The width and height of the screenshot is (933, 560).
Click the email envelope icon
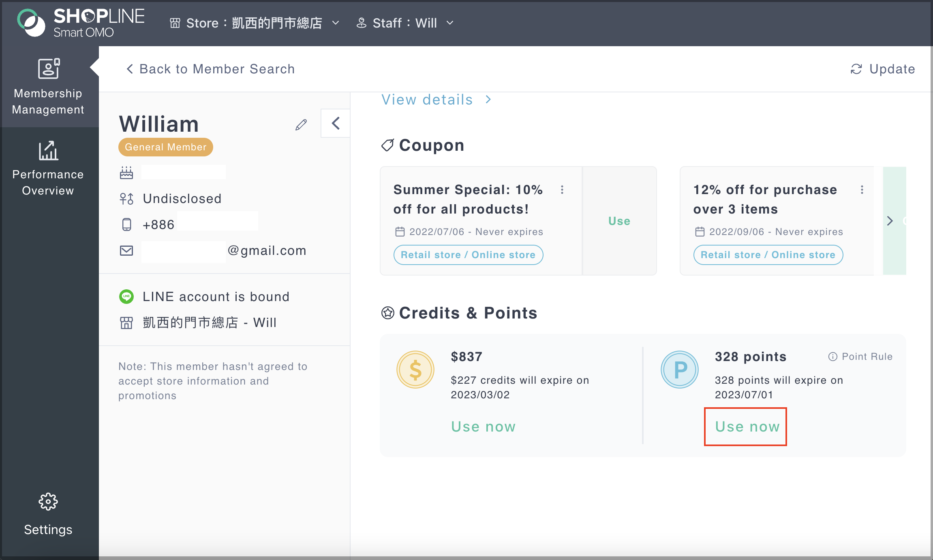(126, 251)
